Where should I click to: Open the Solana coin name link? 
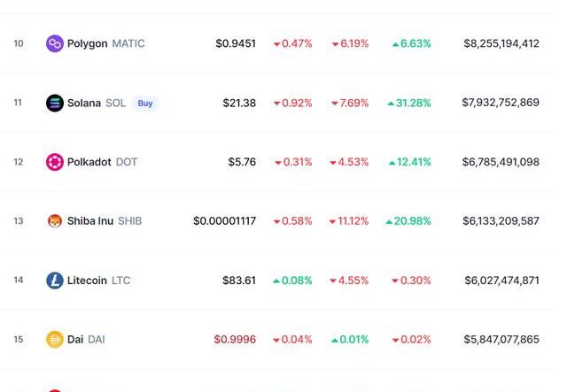(x=84, y=103)
